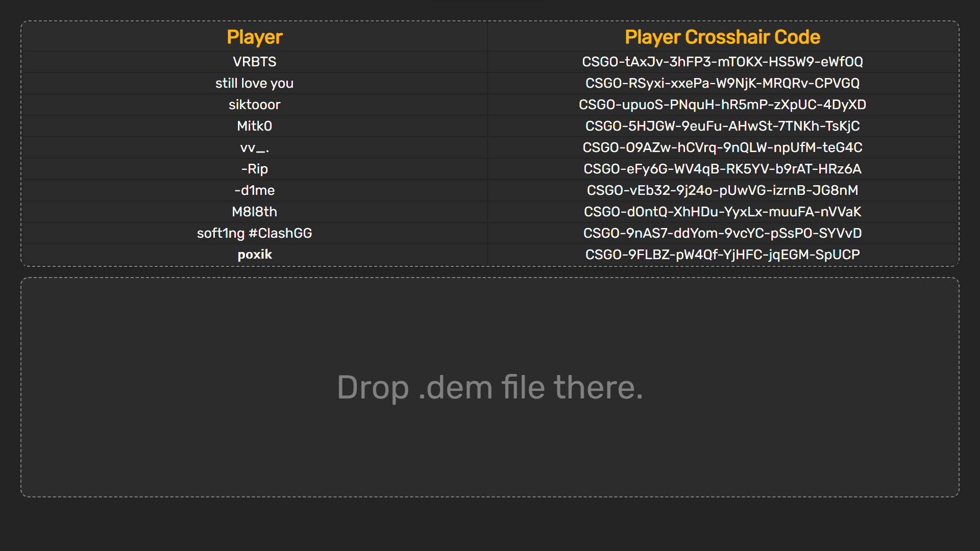The height and width of the screenshot is (551, 980).
Task: Click Mitk0's crosshair code CSGO-5HJGW-9euFu
Action: coord(722,126)
